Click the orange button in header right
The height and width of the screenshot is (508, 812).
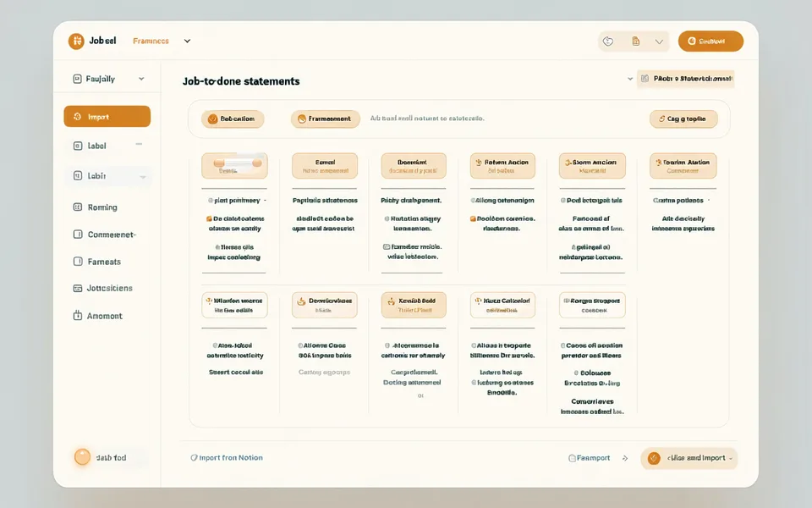[710, 41]
